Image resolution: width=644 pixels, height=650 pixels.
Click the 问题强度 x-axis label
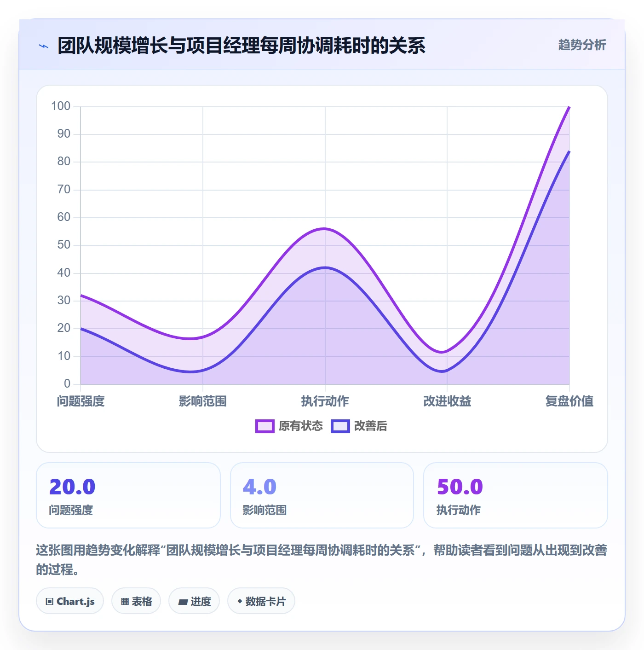point(81,401)
